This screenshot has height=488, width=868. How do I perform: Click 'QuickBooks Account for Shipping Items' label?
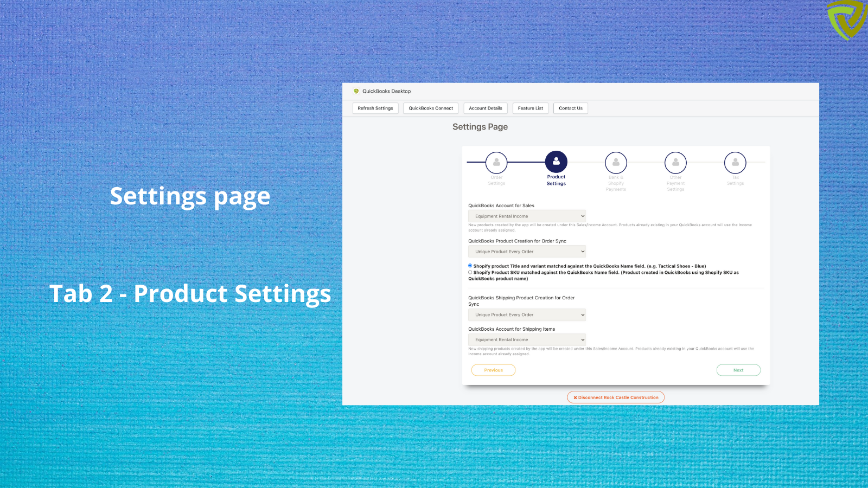512,329
